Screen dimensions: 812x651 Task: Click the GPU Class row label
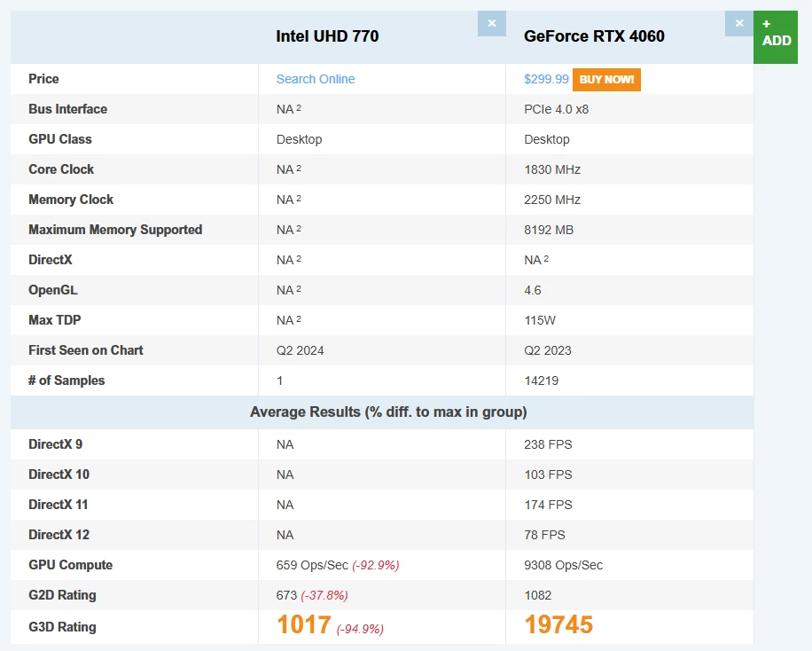point(60,139)
